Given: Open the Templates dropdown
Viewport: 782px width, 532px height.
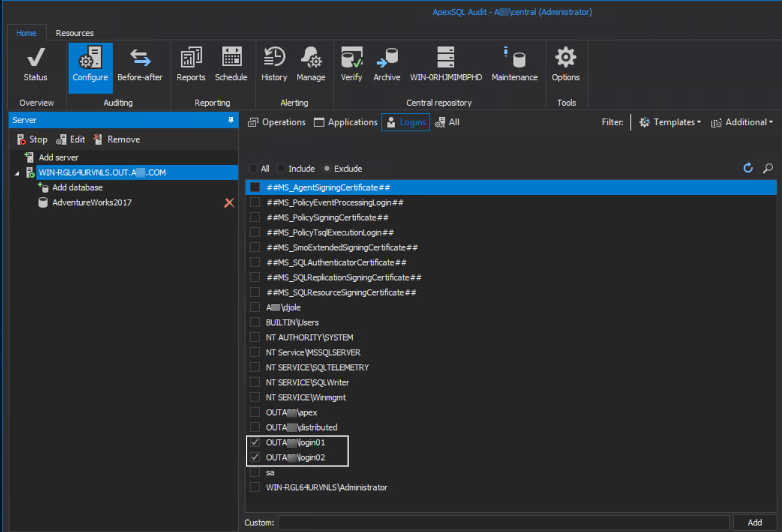Looking at the screenshot, I should (x=670, y=122).
